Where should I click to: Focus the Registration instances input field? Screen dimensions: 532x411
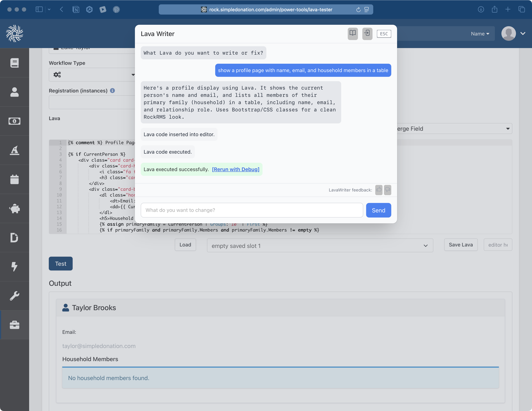(92, 102)
